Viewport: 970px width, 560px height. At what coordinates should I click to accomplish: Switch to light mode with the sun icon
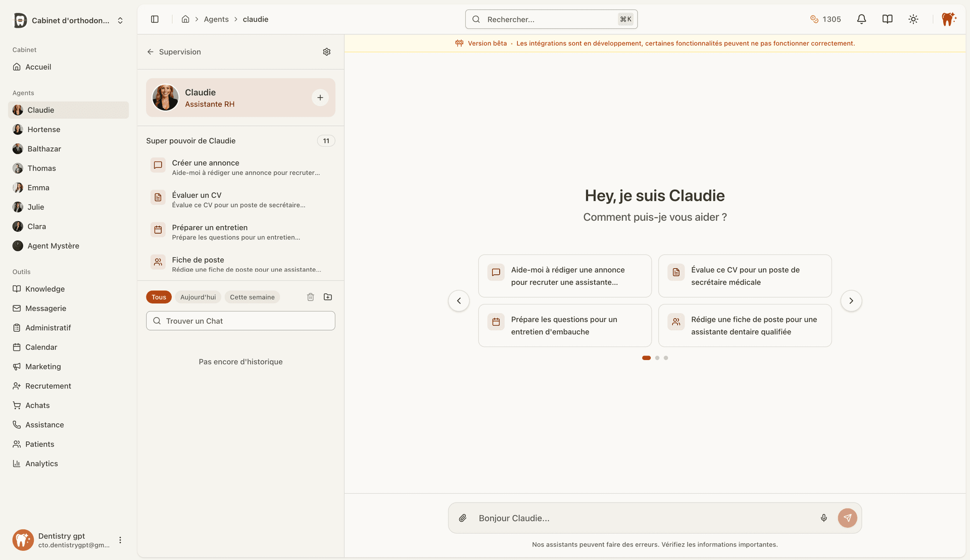click(x=913, y=19)
